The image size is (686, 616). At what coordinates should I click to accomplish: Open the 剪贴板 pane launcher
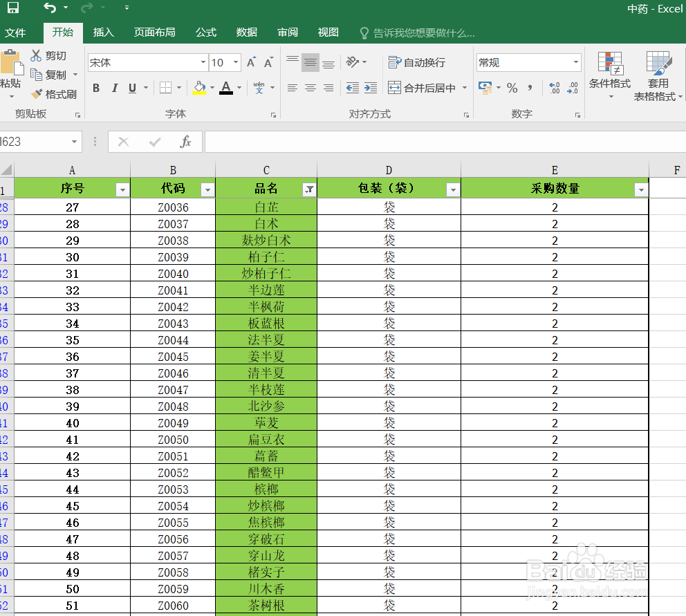77,115
